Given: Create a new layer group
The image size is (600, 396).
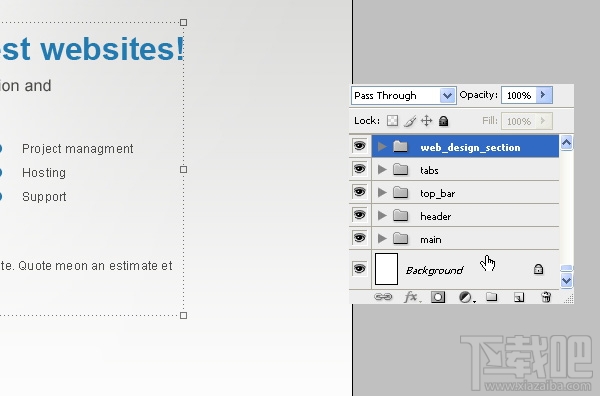Looking at the screenshot, I should click(x=492, y=297).
